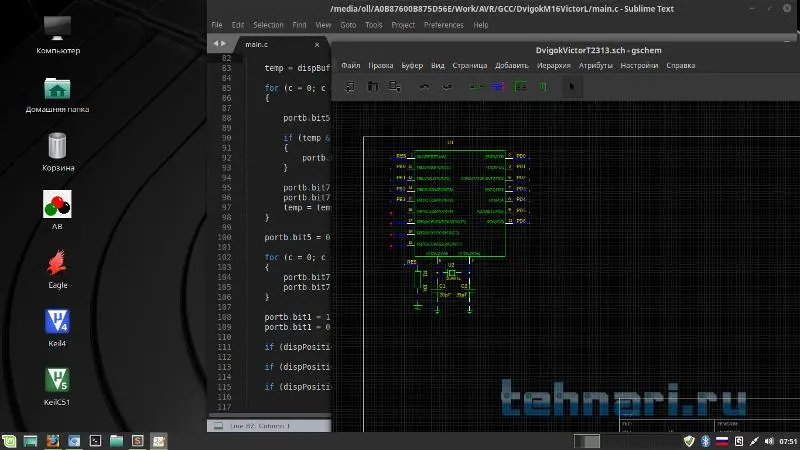Open the Help menu in Sublime Text
The image size is (800, 450).
(x=481, y=25)
